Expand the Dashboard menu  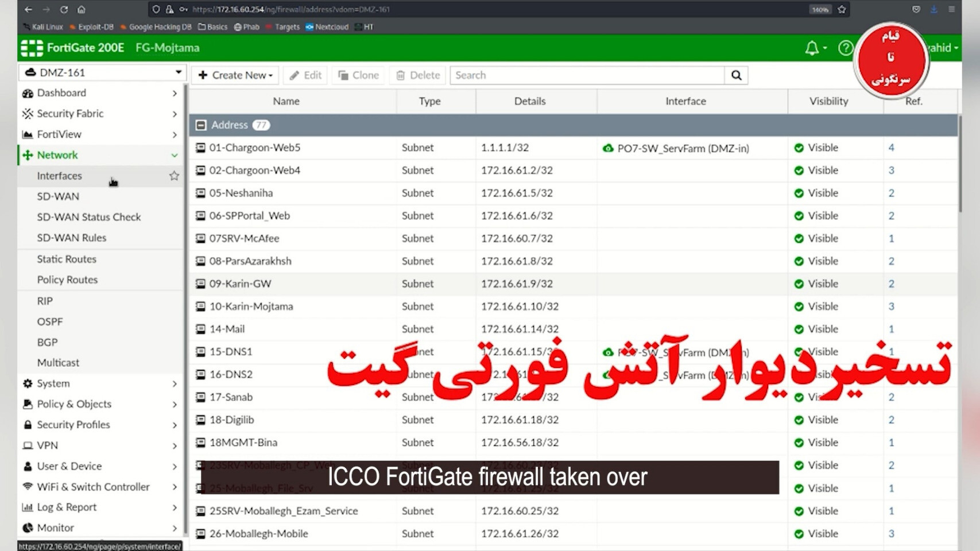(100, 93)
